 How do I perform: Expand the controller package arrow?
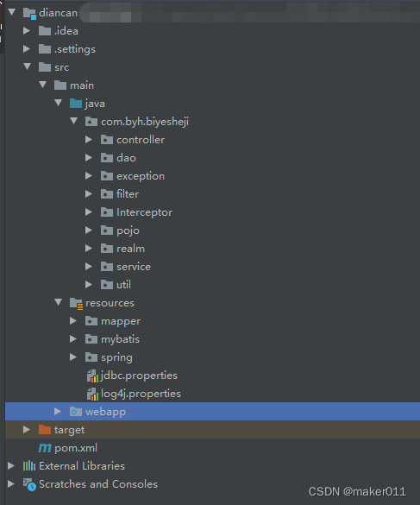pyautogui.click(x=89, y=140)
